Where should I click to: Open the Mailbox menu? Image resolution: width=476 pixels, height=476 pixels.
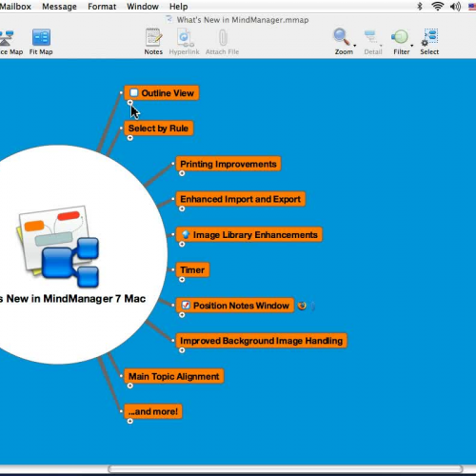15,7
